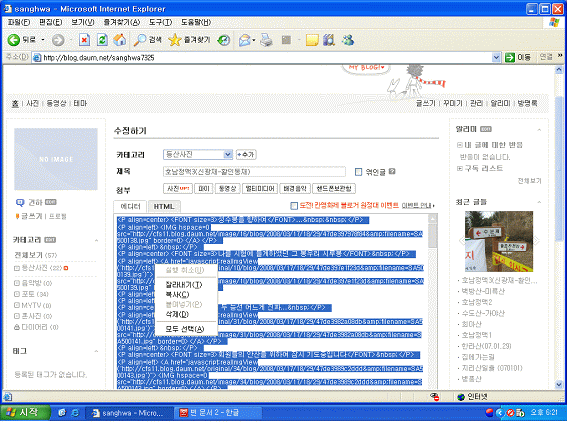The height and width of the screenshot is (425, 567).
Task: Open Favorites star toolbar icon
Action: (175, 40)
